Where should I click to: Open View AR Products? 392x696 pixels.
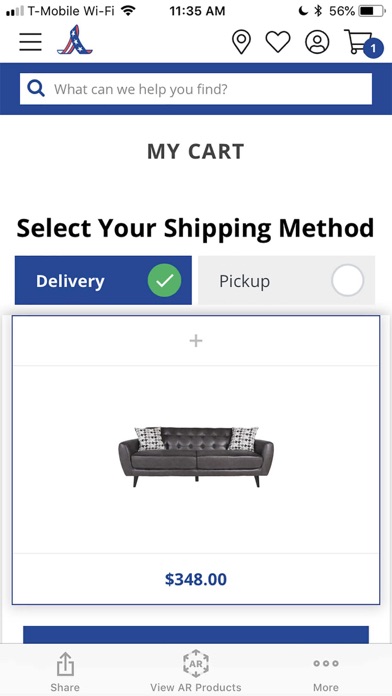tap(196, 672)
